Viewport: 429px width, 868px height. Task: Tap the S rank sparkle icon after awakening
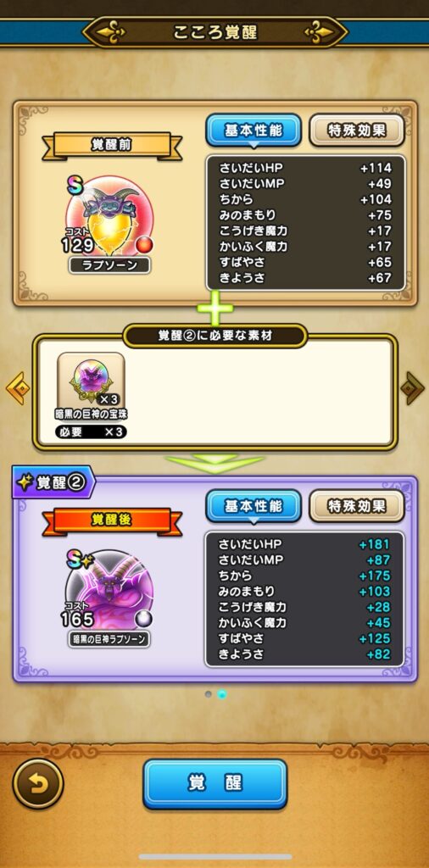[x=81, y=561]
